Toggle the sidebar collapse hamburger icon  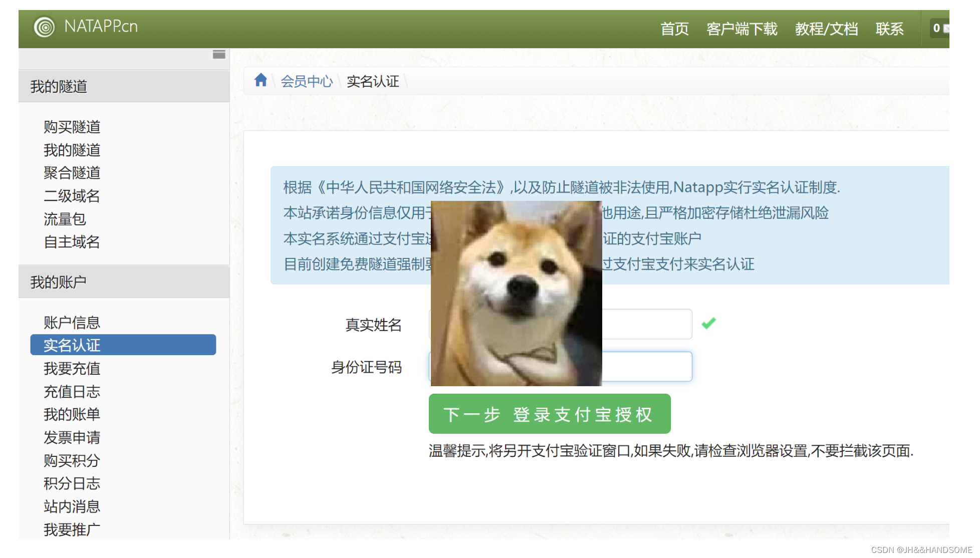(x=219, y=55)
